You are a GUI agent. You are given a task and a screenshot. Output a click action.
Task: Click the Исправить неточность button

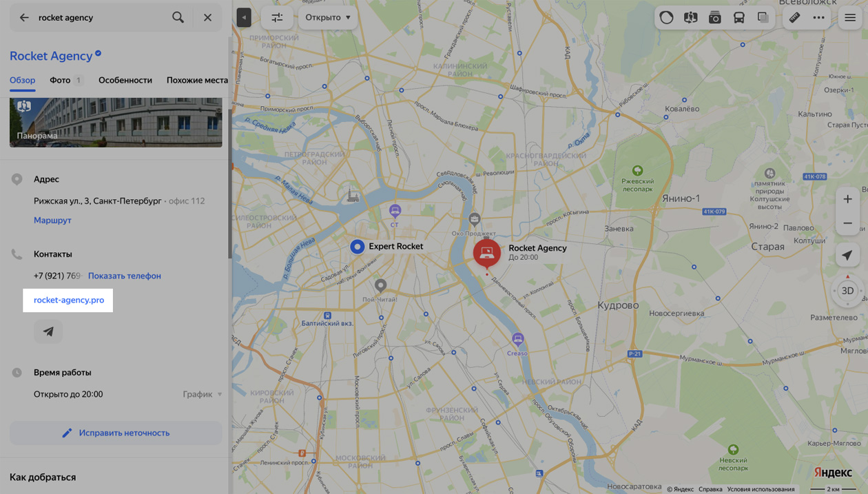tap(116, 433)
